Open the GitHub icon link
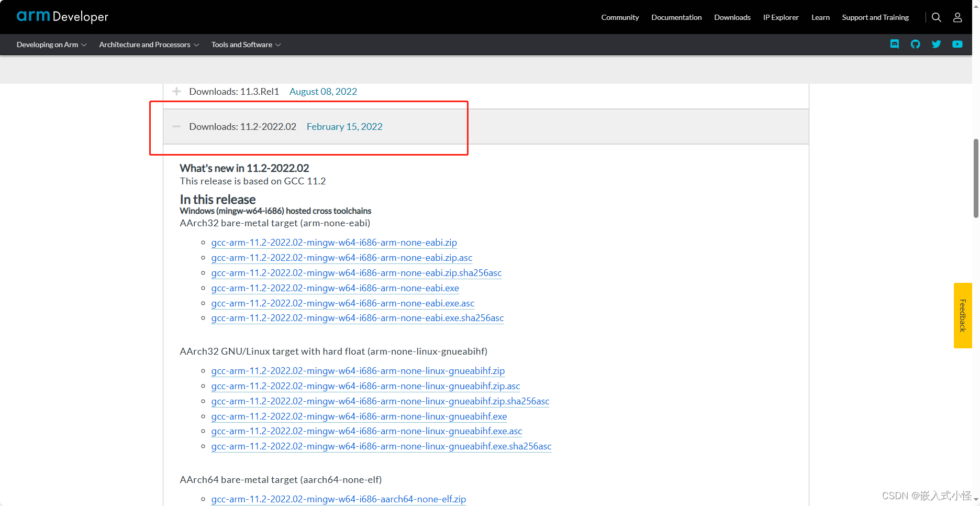 coord(915,44)
